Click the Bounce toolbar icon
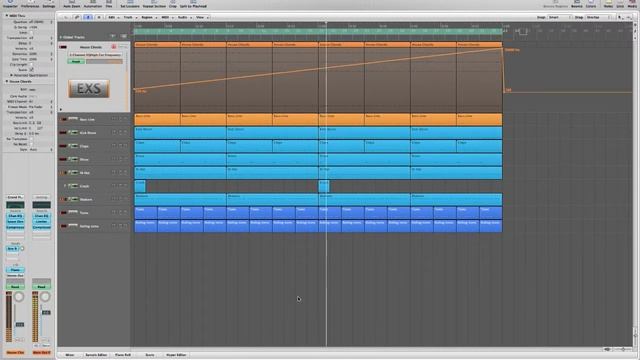This screenshot has width=640, height=360. [x=577, y=4]
